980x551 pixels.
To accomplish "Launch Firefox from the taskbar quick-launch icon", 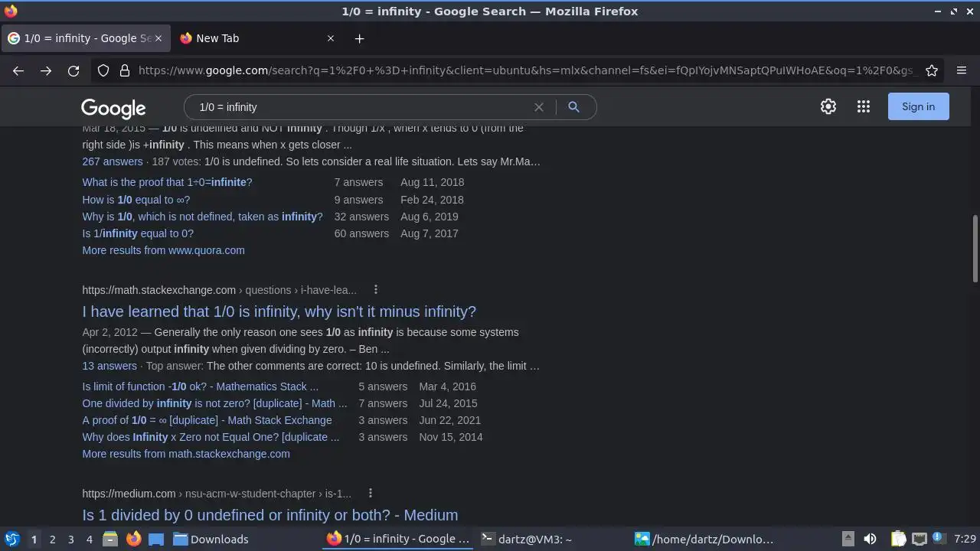I will (133, 540).
